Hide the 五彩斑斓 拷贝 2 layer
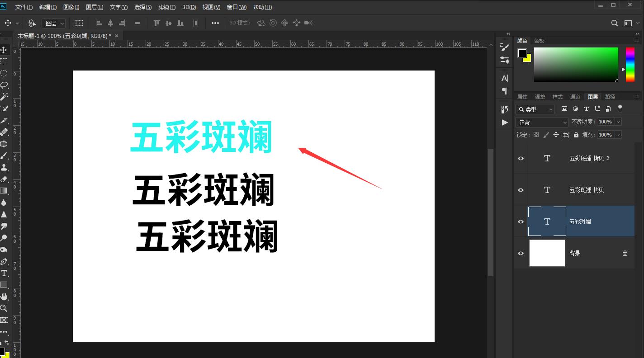Image resolution: width=644 pixels, height=358 pixels. 521,158
